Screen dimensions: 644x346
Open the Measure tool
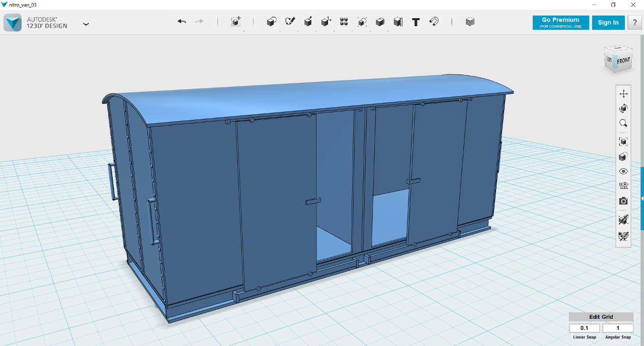[398, 22]
